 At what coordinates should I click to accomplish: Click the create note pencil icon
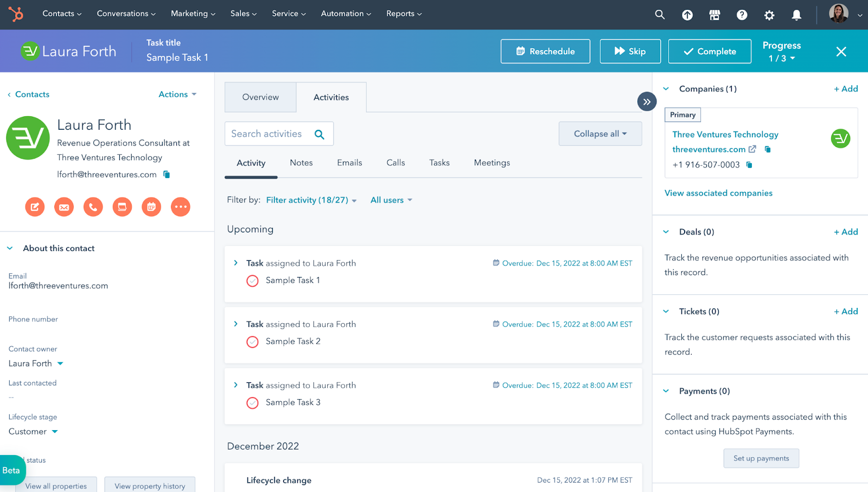[x=35, y=207]
